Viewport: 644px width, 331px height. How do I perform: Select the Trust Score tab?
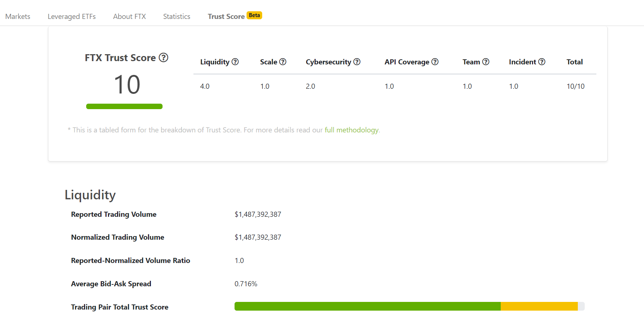pyautogui.click(x=226, y=16)
